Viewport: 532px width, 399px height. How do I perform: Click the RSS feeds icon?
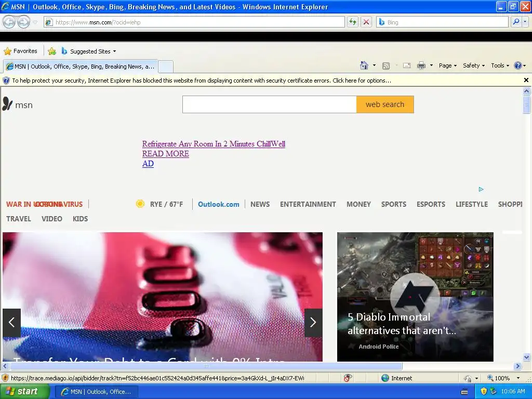coord(386,66)
